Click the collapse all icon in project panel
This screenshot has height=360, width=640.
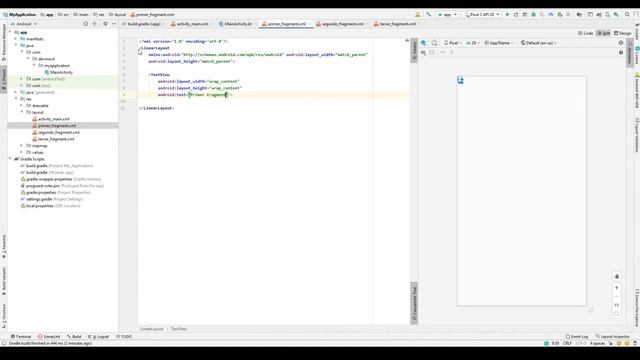(x=94, y=24)
